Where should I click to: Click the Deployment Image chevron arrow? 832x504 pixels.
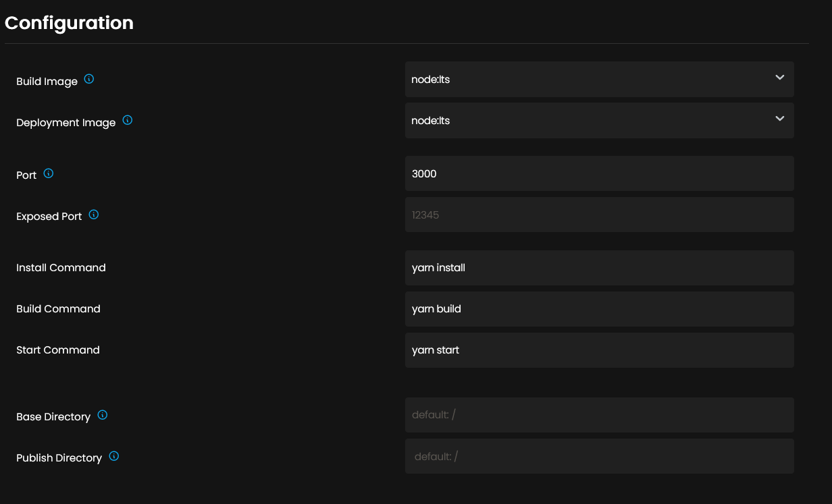click(779, 120)
